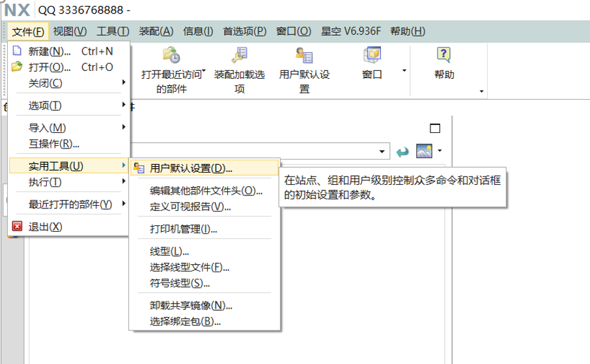Viewport: 590px width, 364px height.
Task: Expand the 执行(T) submenu
Action: (70, 182)
